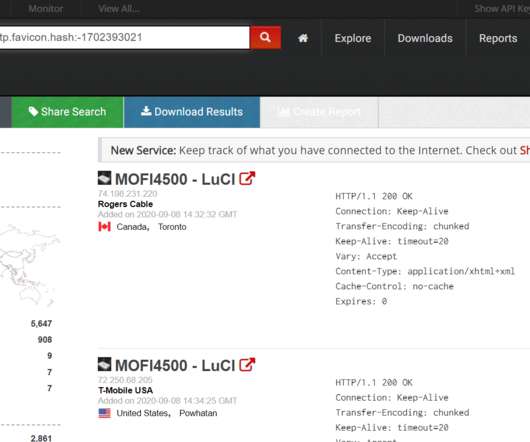Click the Canada flag icon

coord(104,226)
